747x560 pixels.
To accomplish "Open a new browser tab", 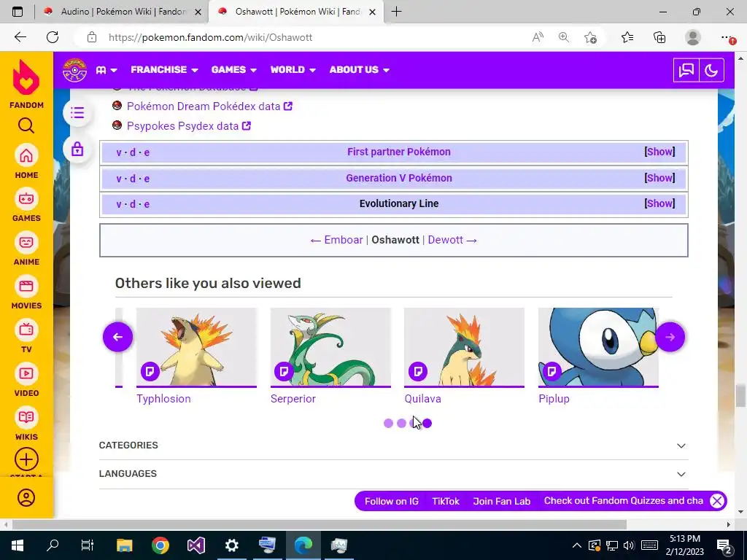I will [396, 12].
